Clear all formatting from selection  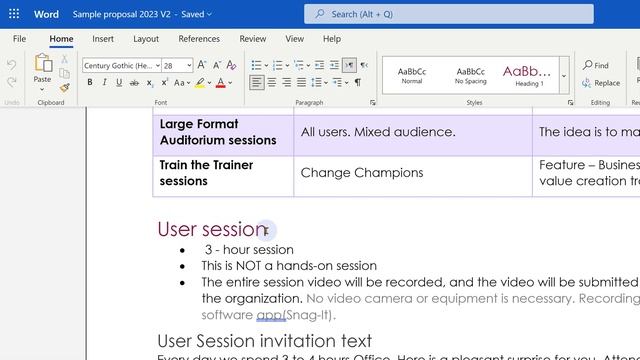click(x=231, y=65)
